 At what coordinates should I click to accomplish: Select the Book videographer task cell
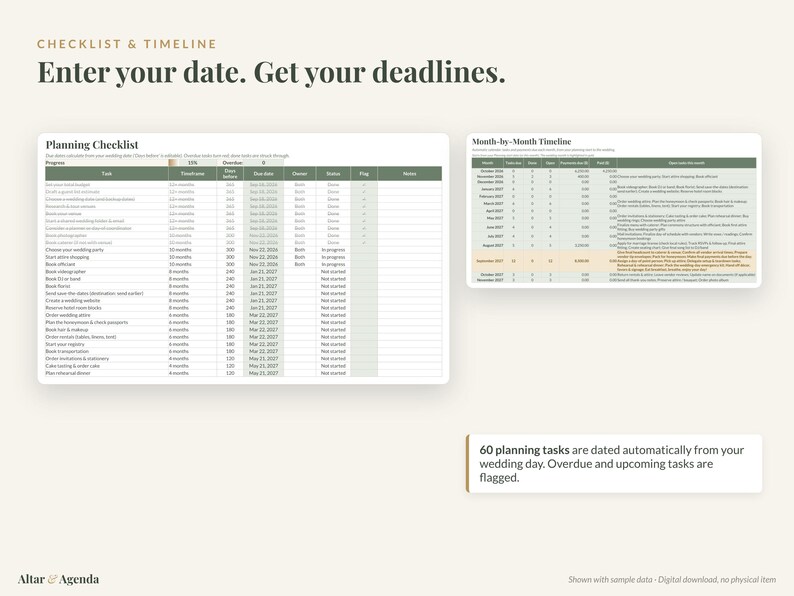[107, 272]
